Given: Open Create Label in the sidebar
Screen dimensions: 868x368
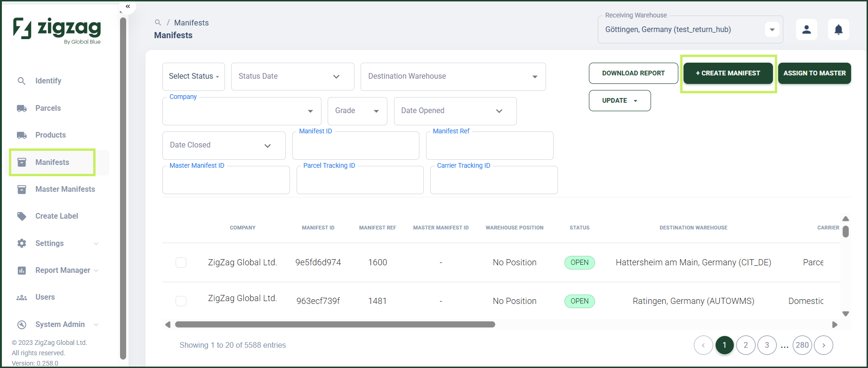Looking at the screenshot, I should click(x=56, y=216).
